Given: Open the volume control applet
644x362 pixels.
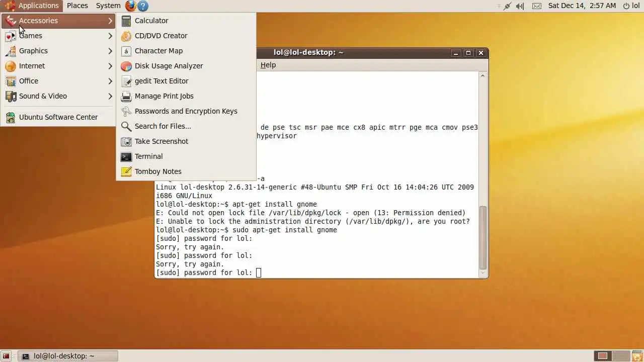Looking at the screenshot, I should [x=520, y=6].
